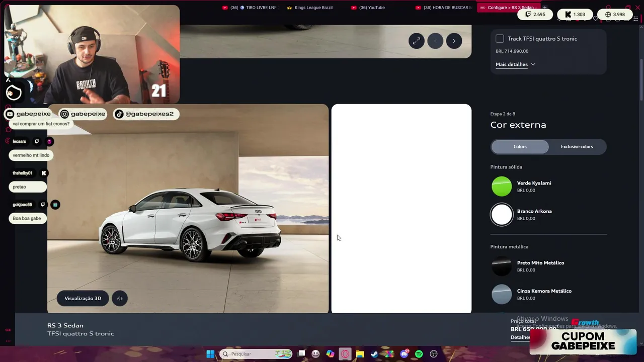Viewport: 644px width, 362px height.
Task: Click the white RS 3 car image
Action: coord(190,225)
